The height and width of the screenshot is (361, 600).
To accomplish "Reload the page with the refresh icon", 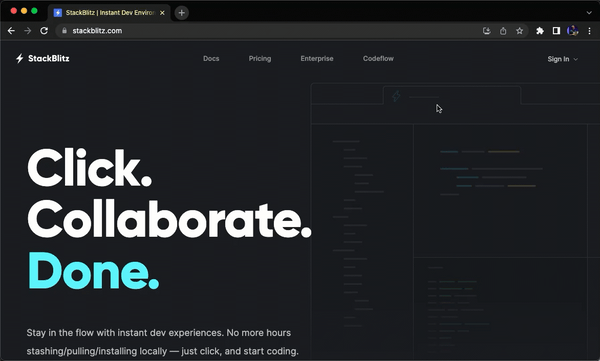I will point(44,31).
